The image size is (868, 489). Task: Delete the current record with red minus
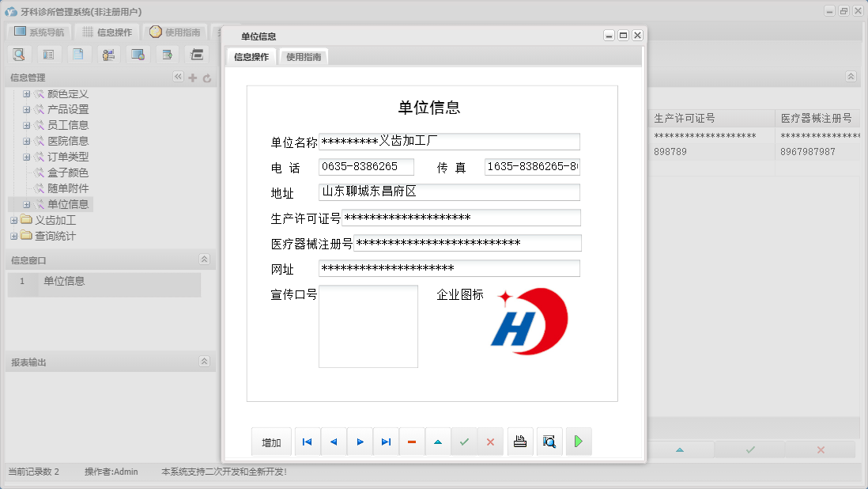pyautogui.click(x=412, y=442)
